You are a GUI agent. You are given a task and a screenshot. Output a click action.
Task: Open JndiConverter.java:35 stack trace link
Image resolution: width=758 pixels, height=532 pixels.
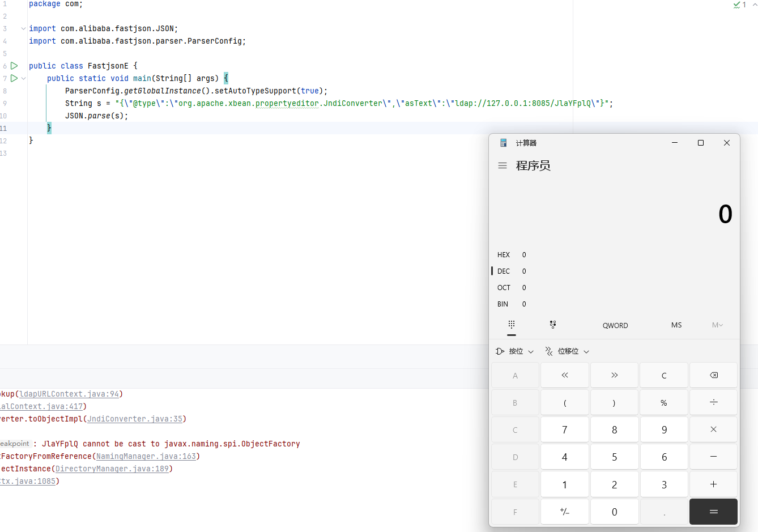click(x=135, y=419)
